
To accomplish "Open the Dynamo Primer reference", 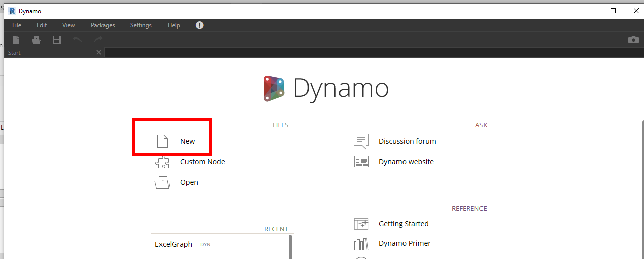I will (x=405, y=243).
